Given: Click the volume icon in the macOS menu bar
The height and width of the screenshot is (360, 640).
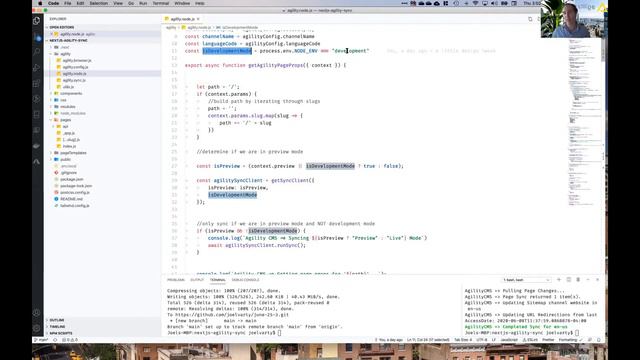Looking at the screenshot, I should point(495,3).
